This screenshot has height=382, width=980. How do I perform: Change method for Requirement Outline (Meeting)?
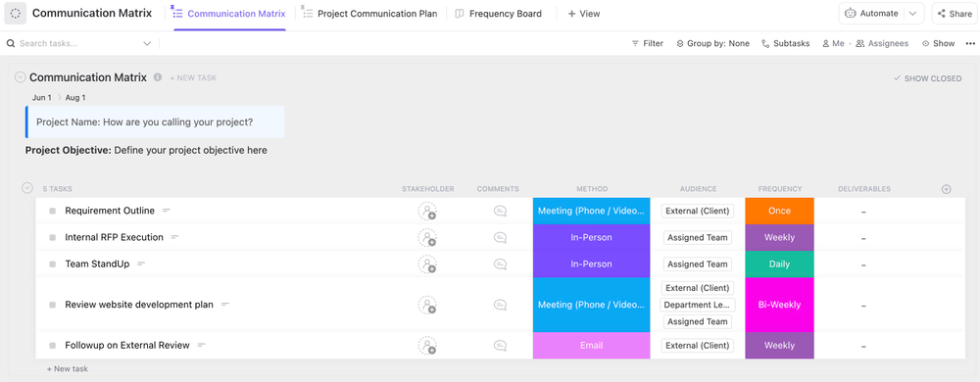591,211
